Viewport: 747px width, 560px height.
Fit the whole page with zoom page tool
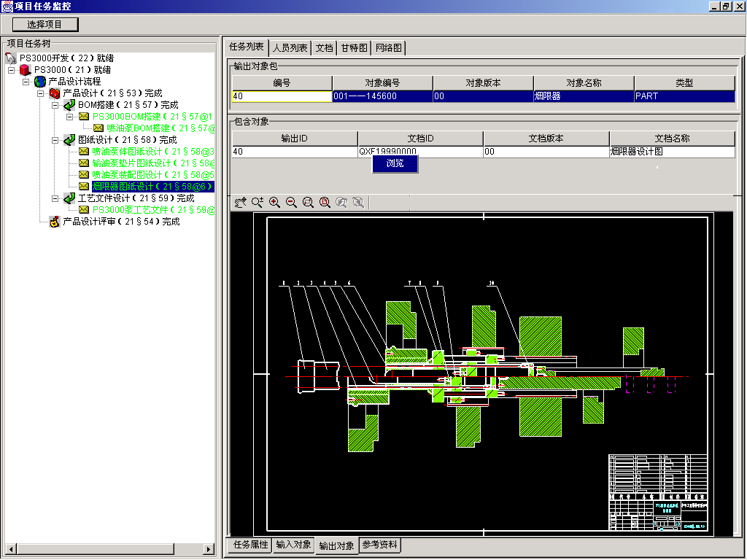pos(325,203)
